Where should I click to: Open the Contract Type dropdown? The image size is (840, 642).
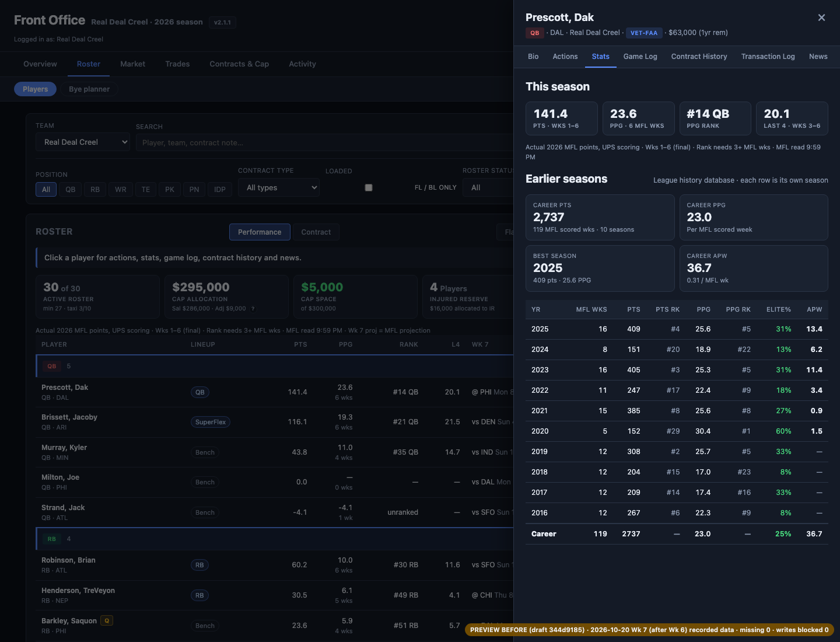point(279,187)
